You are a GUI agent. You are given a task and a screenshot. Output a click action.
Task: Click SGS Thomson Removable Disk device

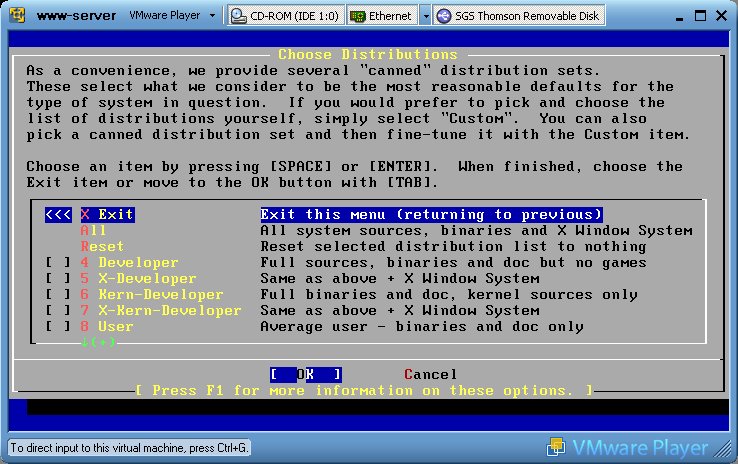[519, 16]
